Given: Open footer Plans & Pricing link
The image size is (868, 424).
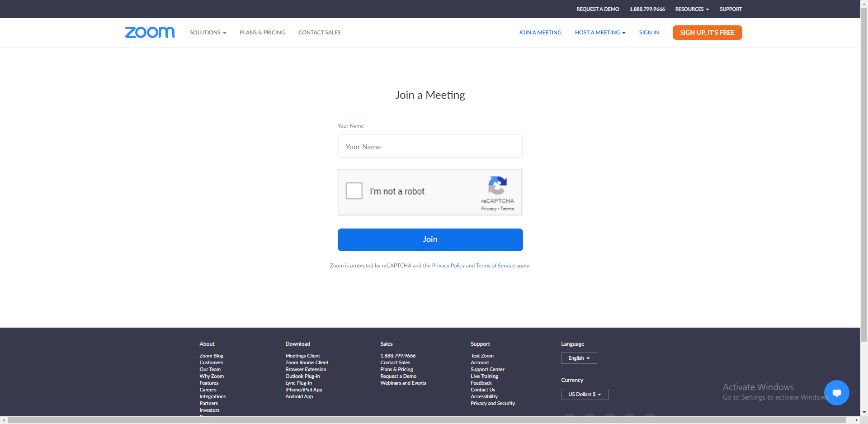Looking at the screenshot, I should pos(397,369).
